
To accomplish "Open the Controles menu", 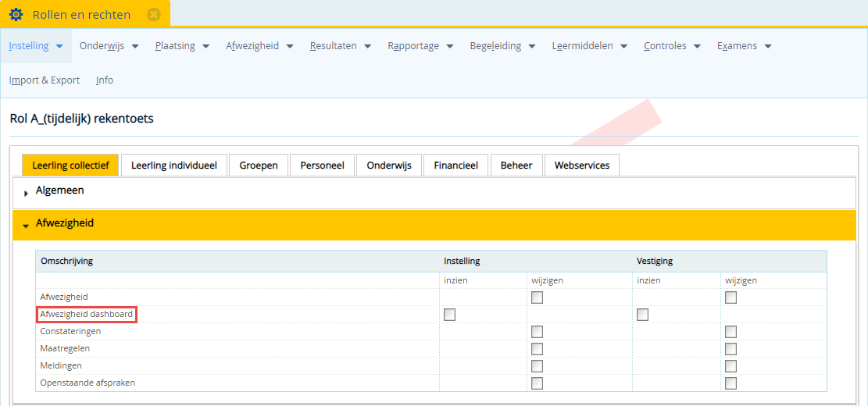I will (672, 46).
